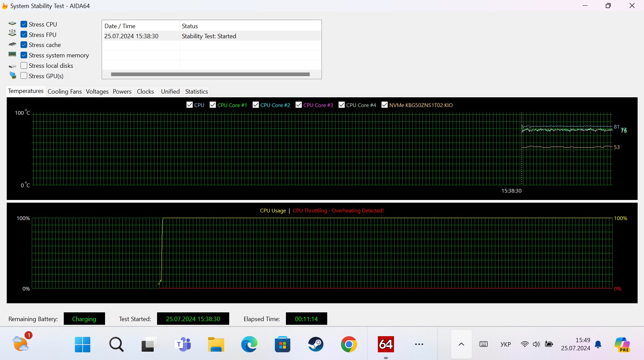Enable Stress local disks option
This screenshot has height=360, width=644.
tap(24, 65)
